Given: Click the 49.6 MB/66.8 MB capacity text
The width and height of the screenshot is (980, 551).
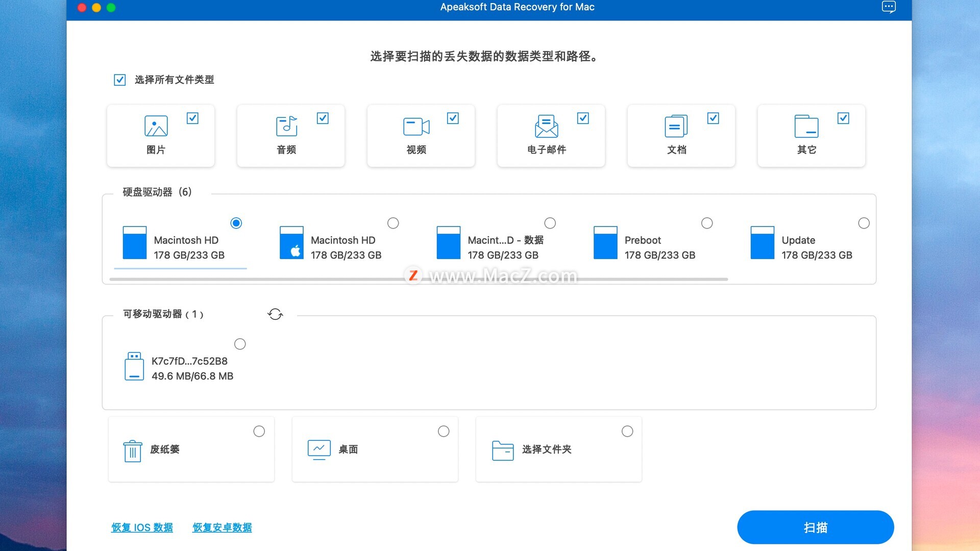Looking at the screenshot, I should (x=192, y=376).
